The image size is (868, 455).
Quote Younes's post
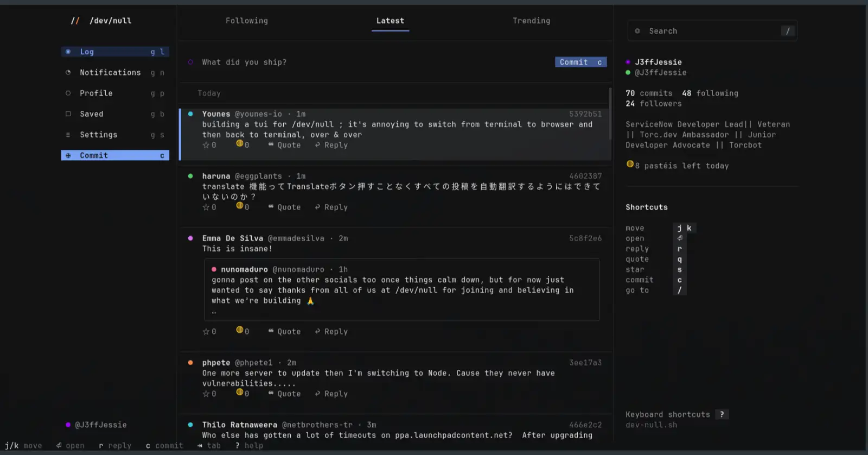click(285, 145)
